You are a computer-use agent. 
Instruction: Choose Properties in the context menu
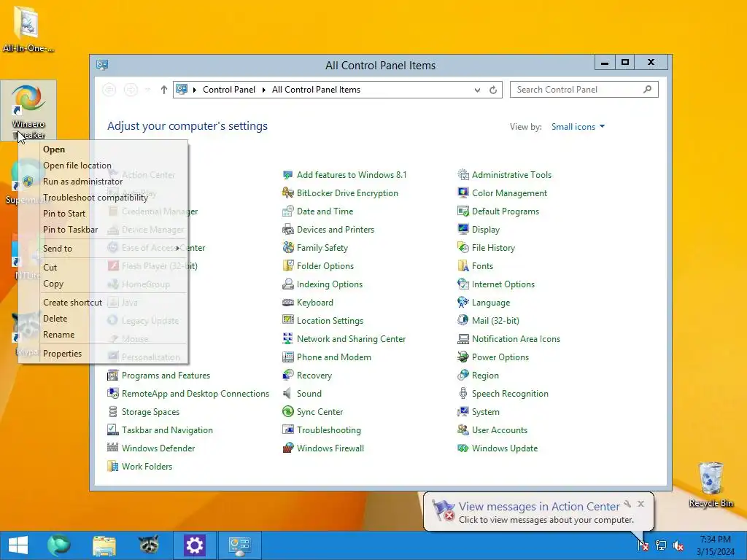click(113, 354)
